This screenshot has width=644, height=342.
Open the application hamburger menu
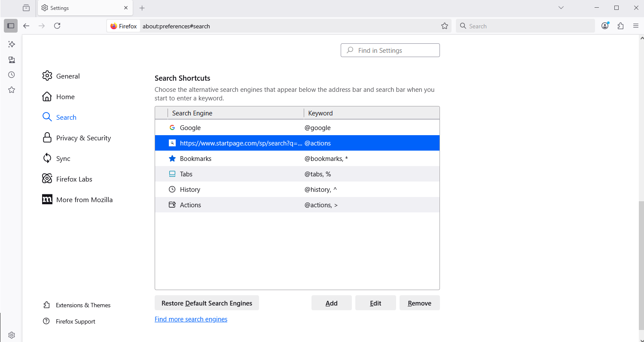click(636, 26)
